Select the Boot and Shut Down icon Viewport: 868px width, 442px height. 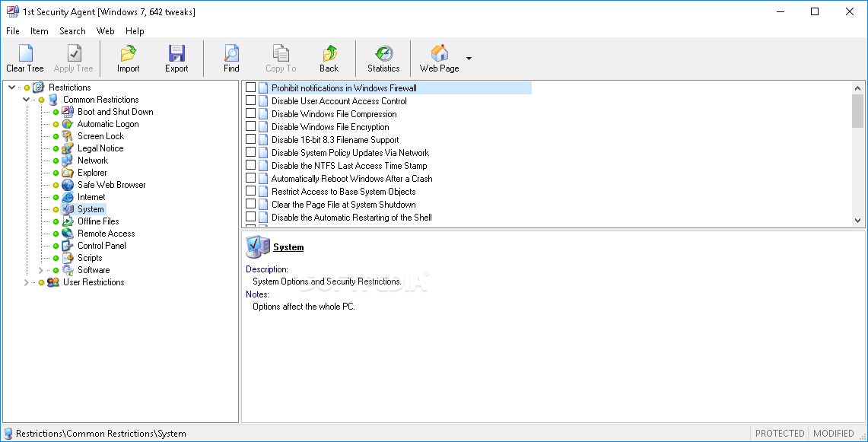(68, 112)
